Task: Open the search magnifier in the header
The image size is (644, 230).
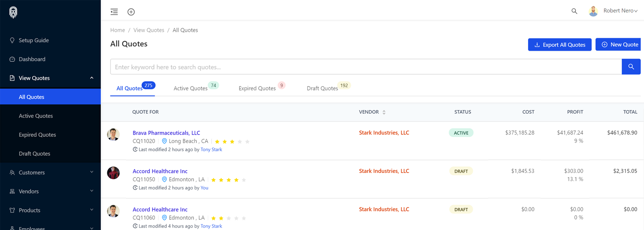Action: 574,11
